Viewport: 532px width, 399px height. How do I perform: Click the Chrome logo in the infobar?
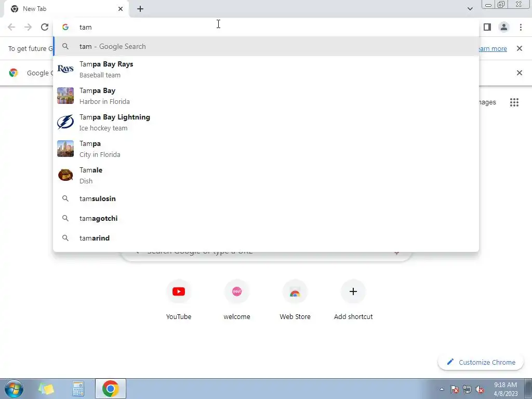tap(14, 73)
